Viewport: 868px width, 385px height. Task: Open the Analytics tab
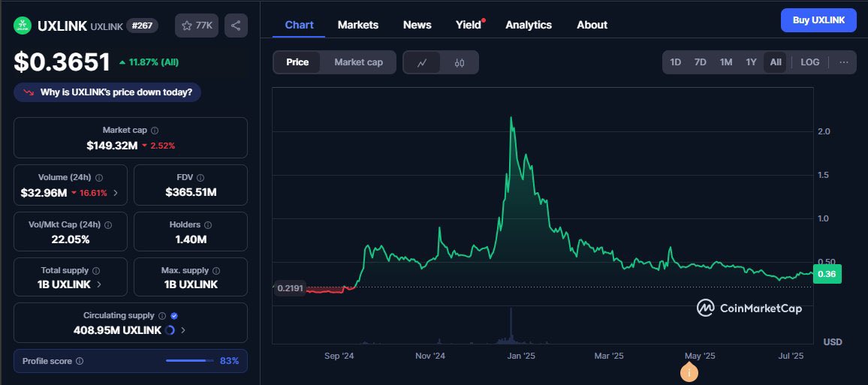(x=529, y=25)
